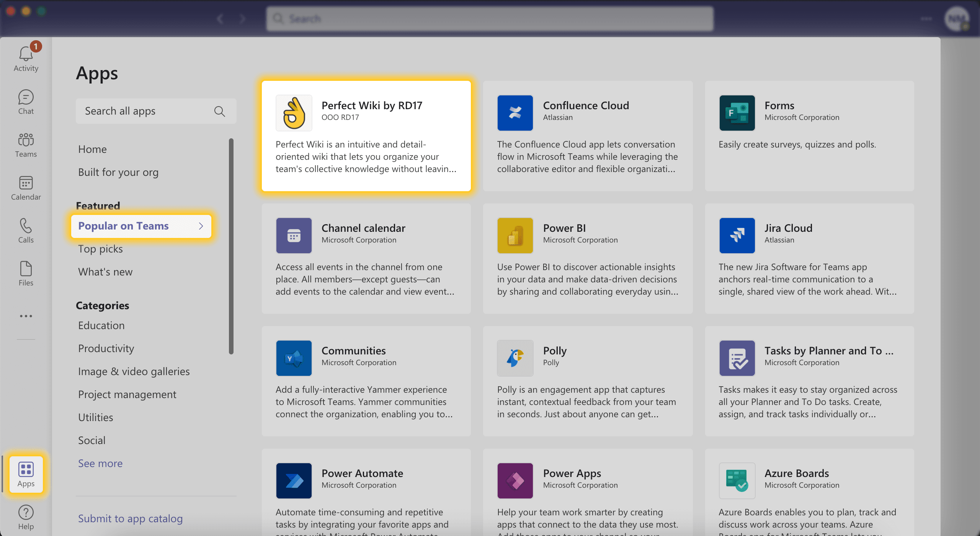The width and height of the screenshot is (980, 536).
Task: Click the Polly engagement app description
Action: click(586, 402)
